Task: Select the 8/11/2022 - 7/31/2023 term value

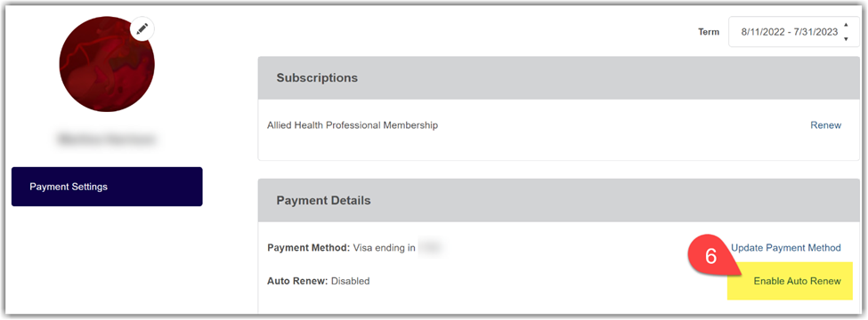Action: (x=790, y=32)
